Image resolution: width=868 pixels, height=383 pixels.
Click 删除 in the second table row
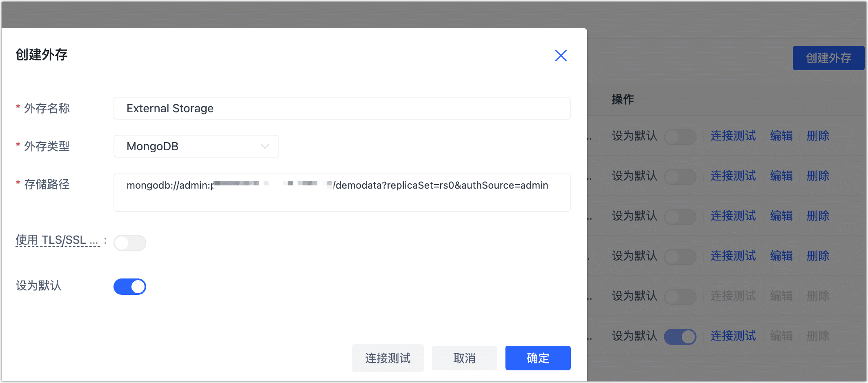[x=818, y=176]
